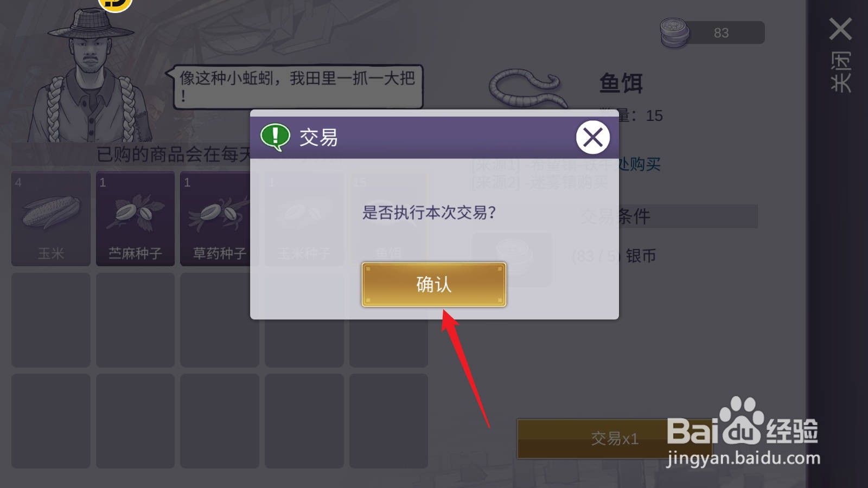868x488 pixels.
Task: Click the 交易条件 section header
Action: point(615,216)
